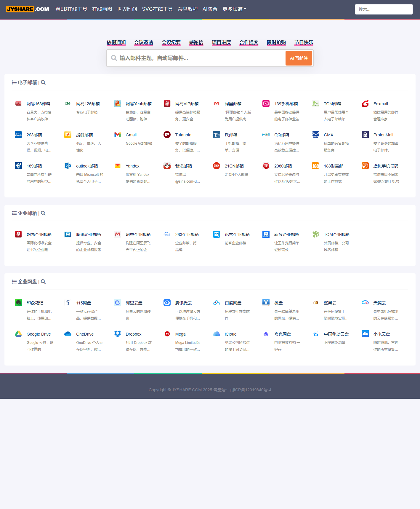The height and width of the screenshot is (509, 420).
Task: Click the ProtonMail icon
Action: pos(365,135)
